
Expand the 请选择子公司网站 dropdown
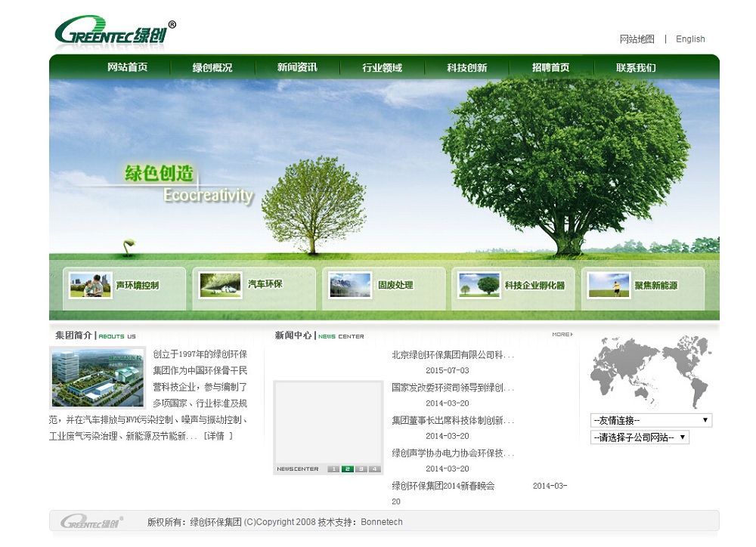click(640, 437)
